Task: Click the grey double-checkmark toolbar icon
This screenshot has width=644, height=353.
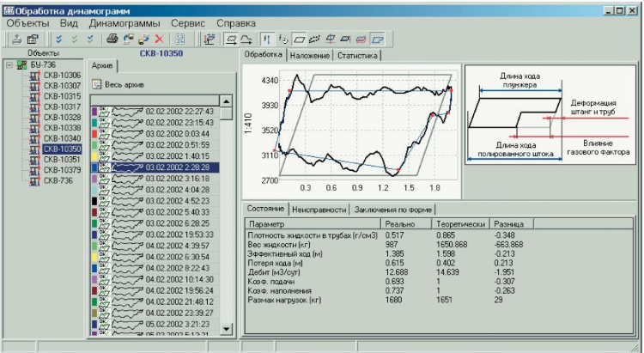Action: (x=75, y=39)
